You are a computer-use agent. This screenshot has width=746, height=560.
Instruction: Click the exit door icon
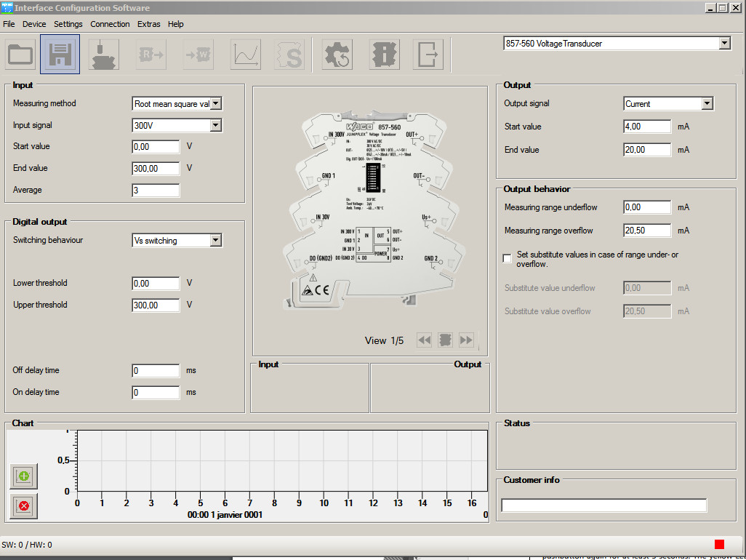click(x=428, y=55)
